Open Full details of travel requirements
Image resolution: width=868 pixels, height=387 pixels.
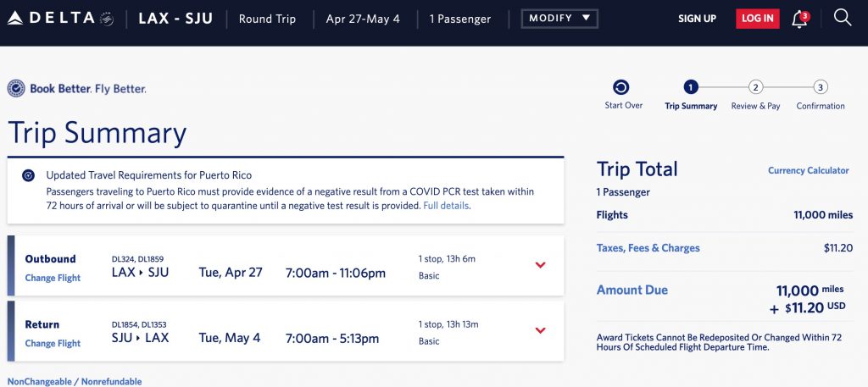pos(447,206)
